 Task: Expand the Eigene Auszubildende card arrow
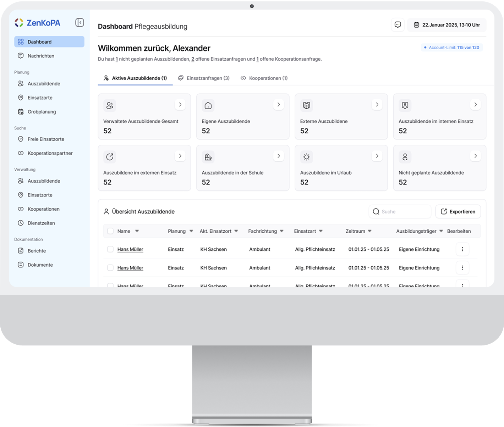279,105
